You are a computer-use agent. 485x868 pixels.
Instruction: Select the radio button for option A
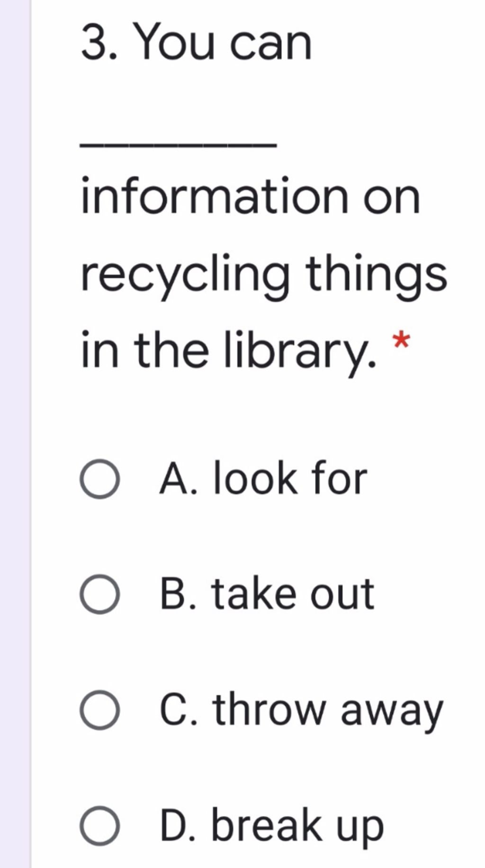click(99, 479)
